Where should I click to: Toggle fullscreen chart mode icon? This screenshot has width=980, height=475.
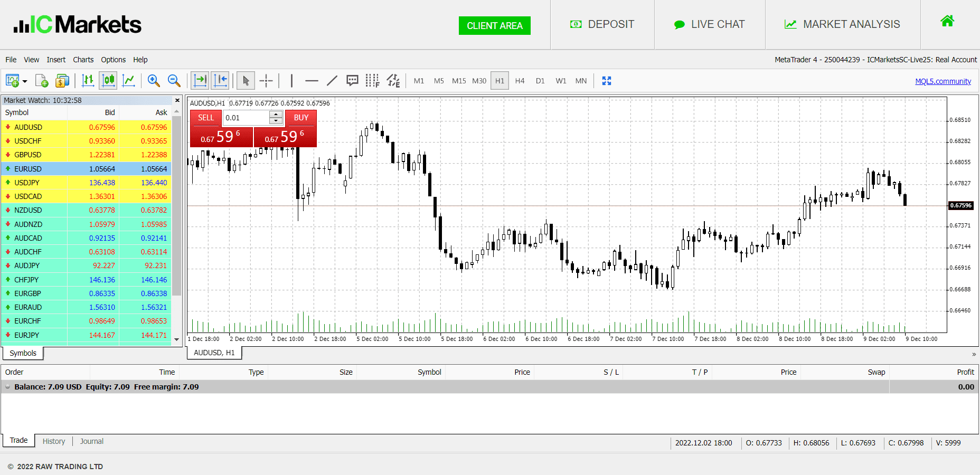(x=607, y=81)
